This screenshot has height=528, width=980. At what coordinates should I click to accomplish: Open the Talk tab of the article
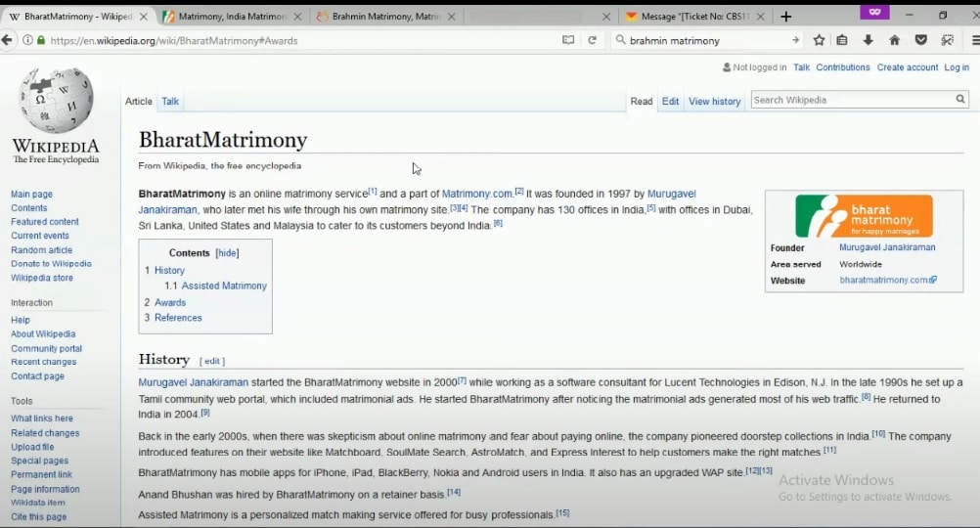(170, 102)
